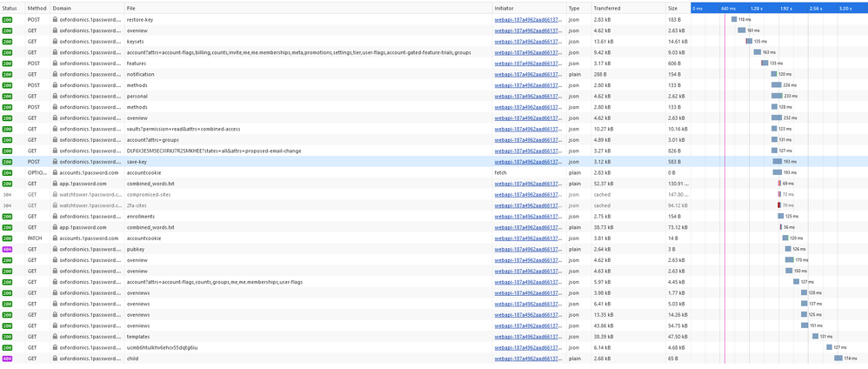Sort by the Method column header
This screenshot has height=369, width=868.
[x=37, y=8]
